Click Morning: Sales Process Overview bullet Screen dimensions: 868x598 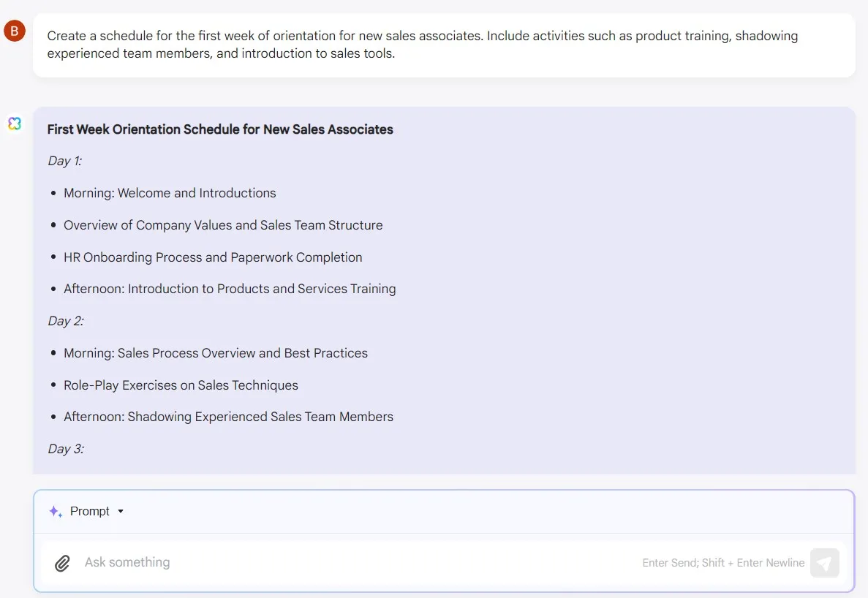pos(215,353)
